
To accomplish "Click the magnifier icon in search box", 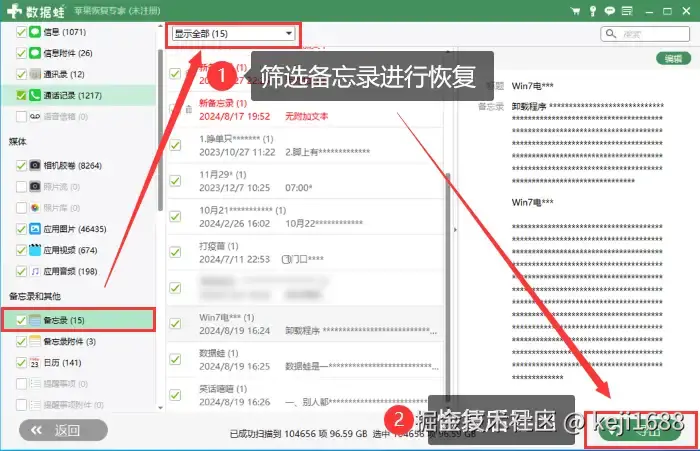I will [x=611, y=33].
